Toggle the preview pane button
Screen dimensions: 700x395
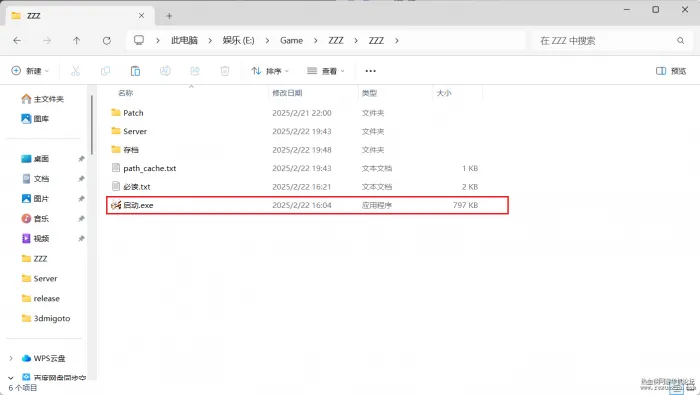click(x=671, y=71)
